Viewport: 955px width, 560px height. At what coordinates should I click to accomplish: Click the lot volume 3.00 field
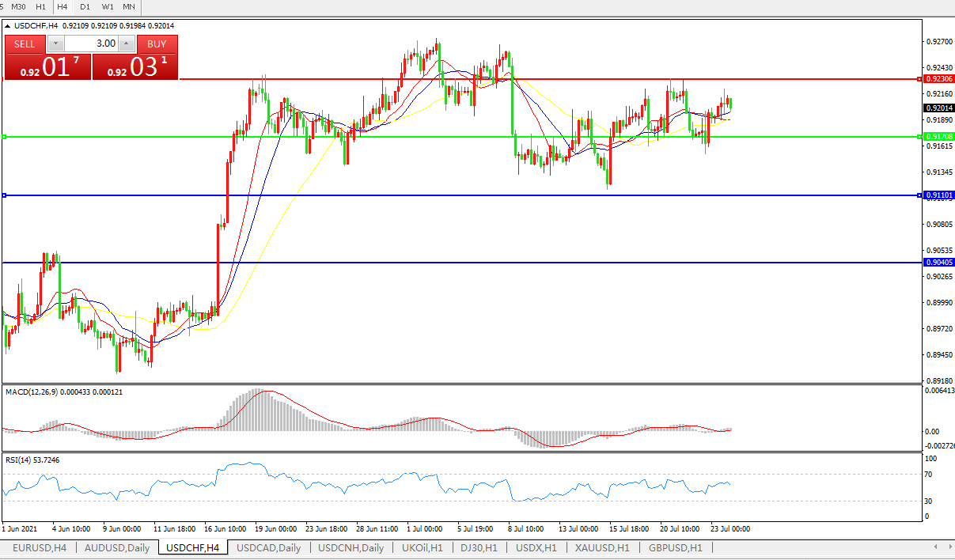[x=91, y=44]
